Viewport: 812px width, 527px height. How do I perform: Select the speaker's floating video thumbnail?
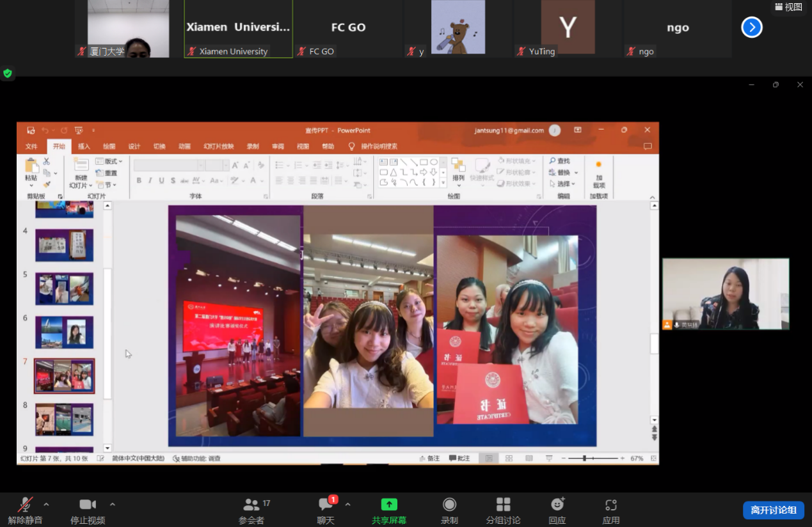726,294
